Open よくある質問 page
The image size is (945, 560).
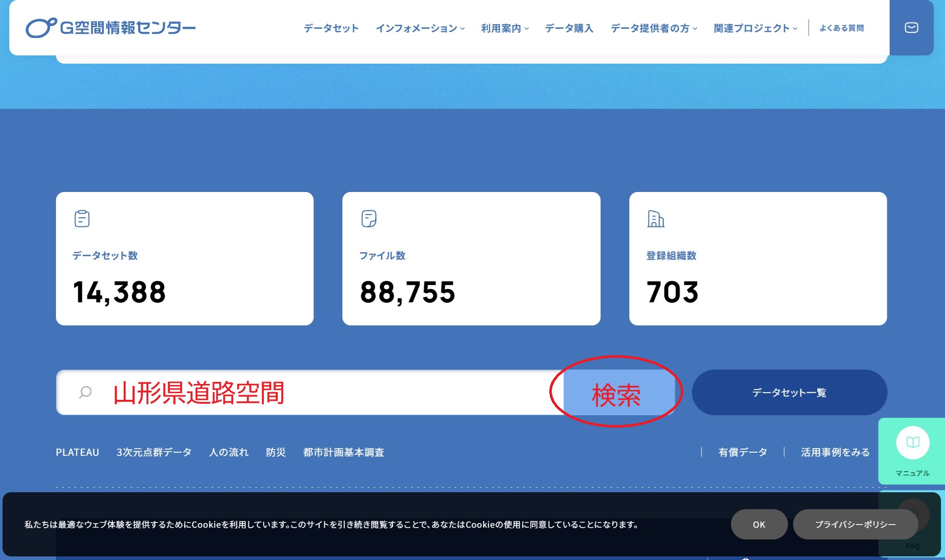pyautogui.click(x=842, y=29)
